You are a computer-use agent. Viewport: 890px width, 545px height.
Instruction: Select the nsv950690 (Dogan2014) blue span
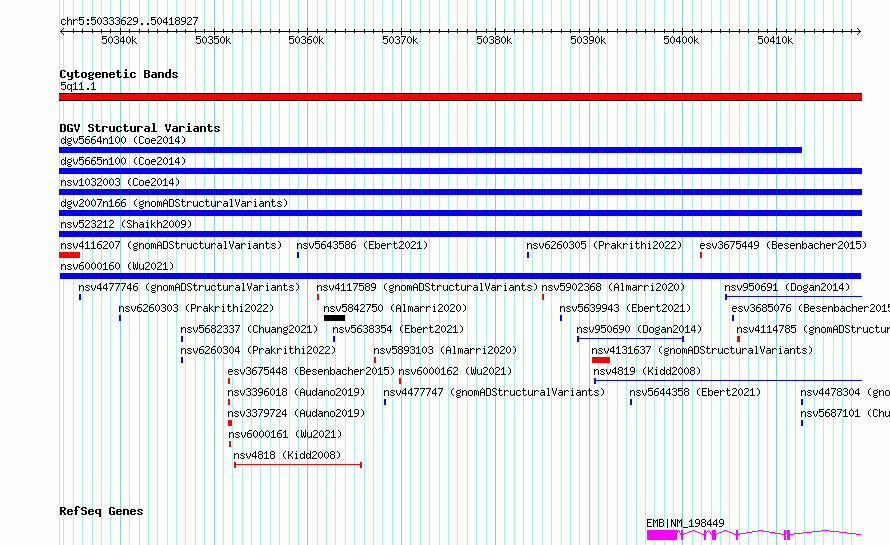(x=631, y=339)
